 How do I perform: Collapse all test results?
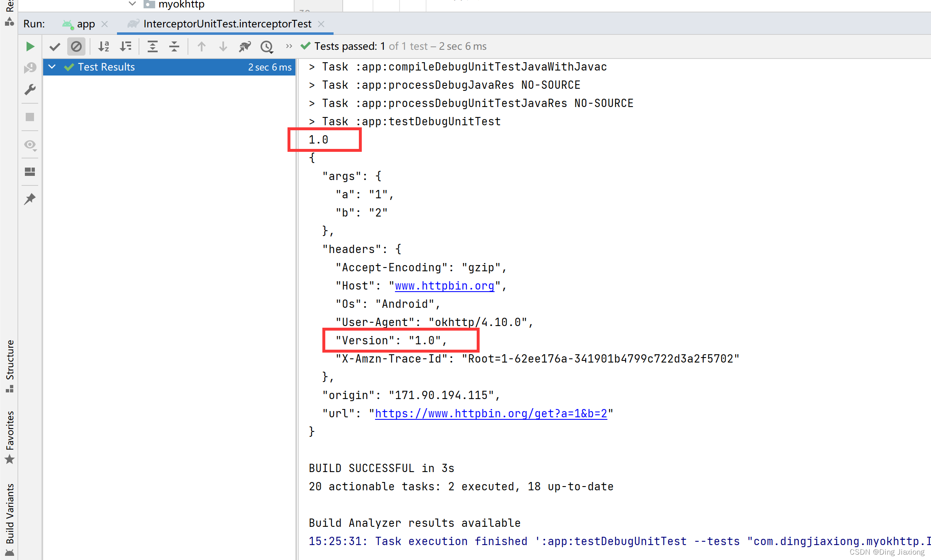174,46
